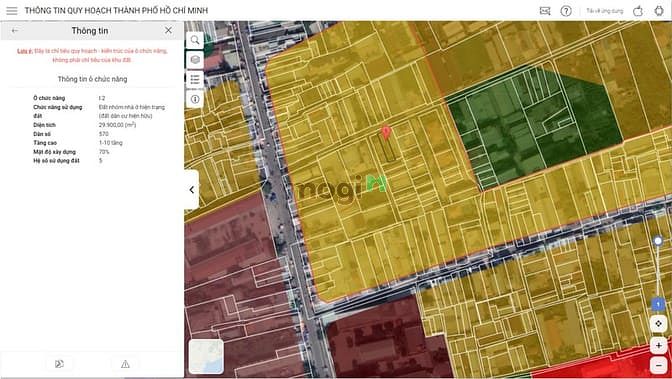Click the sticky-note icon at panel bottom
The image size is (672, 379).
59,364
